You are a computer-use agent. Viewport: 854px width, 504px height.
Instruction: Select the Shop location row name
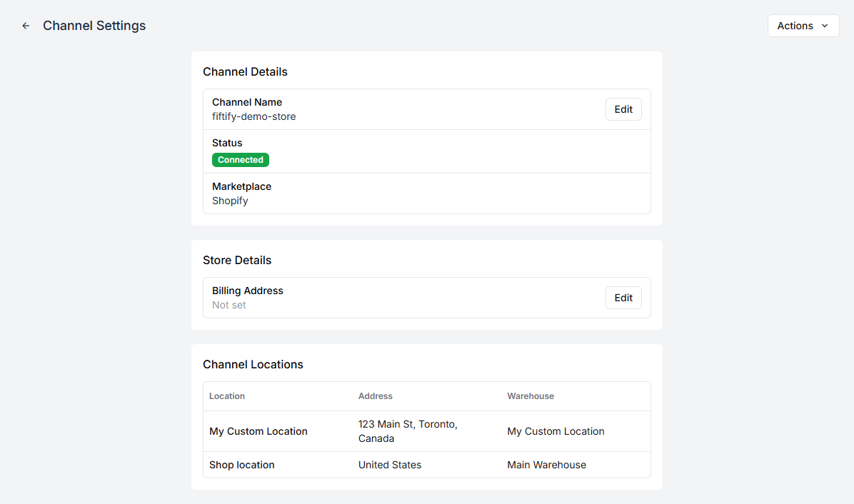click(x=242, y=465)
